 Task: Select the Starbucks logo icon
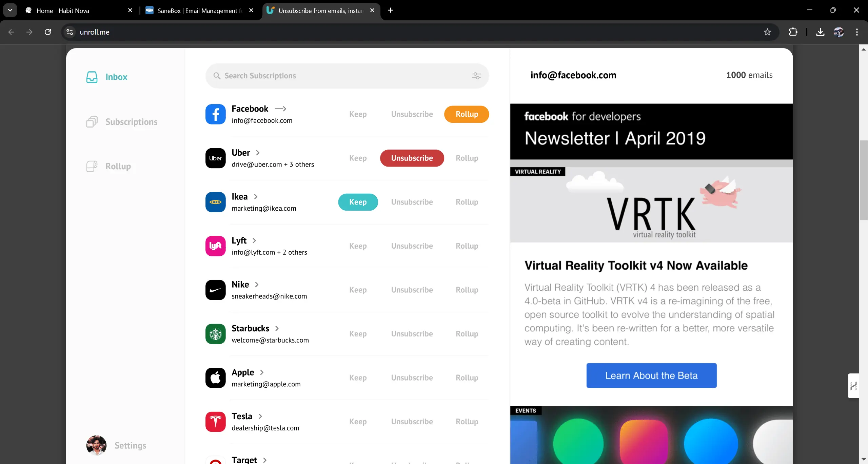pos(216,334)
